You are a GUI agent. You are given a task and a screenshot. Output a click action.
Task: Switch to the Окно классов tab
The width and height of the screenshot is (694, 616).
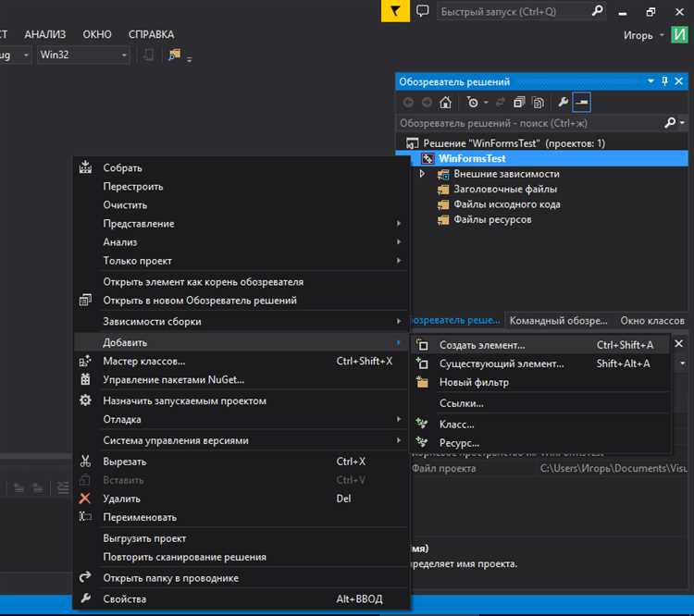pos(652,320)
